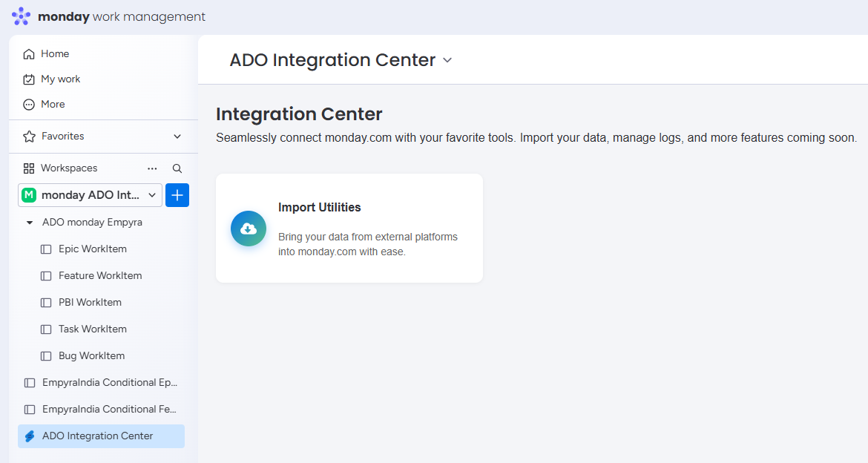The width and height of the screenshot is (868, 463).
Task: Open Feature WorkItem board
Action: (x=100, y=276)
